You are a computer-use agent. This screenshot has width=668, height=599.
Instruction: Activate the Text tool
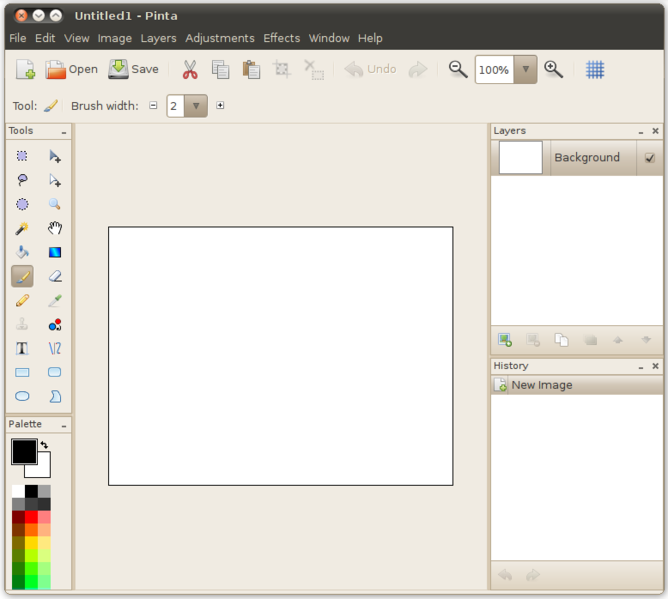click(22, 348)
